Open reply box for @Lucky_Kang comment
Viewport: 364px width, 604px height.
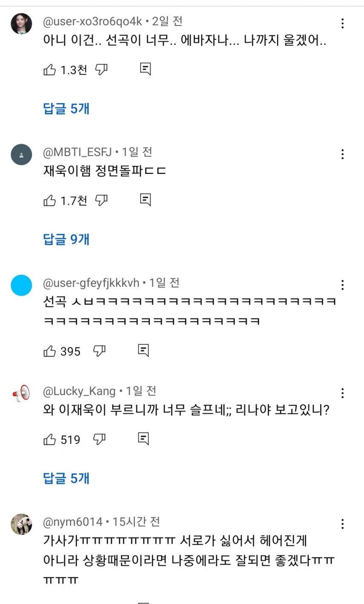[144, 439]
